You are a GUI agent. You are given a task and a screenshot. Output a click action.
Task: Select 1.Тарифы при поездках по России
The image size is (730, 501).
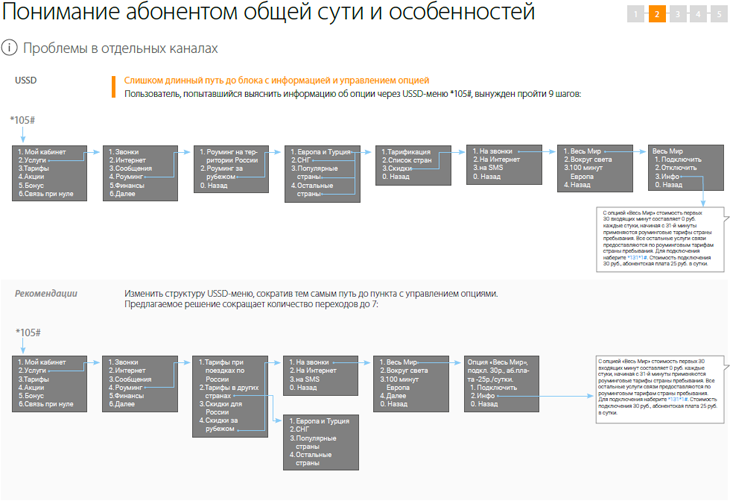(222, 371)
